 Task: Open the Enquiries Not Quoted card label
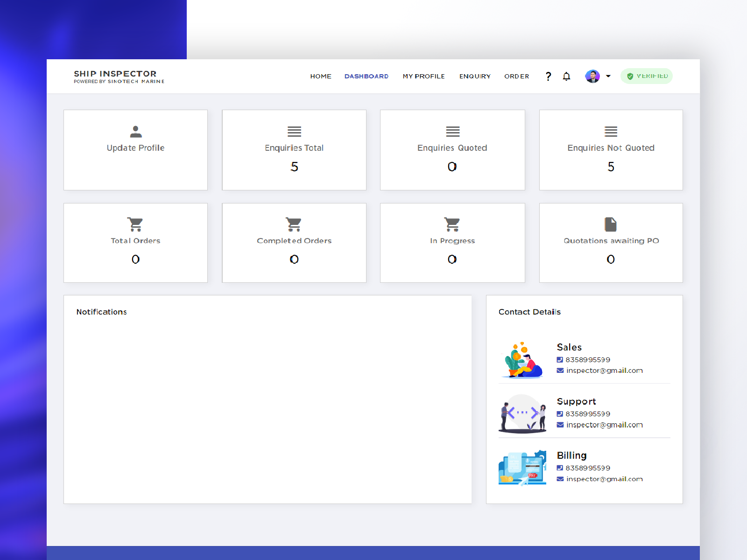pos(611,148)
